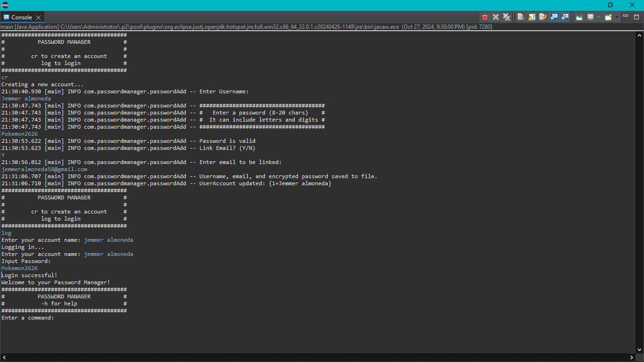
Task: Click the Remove Launch X icon
Action: [x=495, y=17]
